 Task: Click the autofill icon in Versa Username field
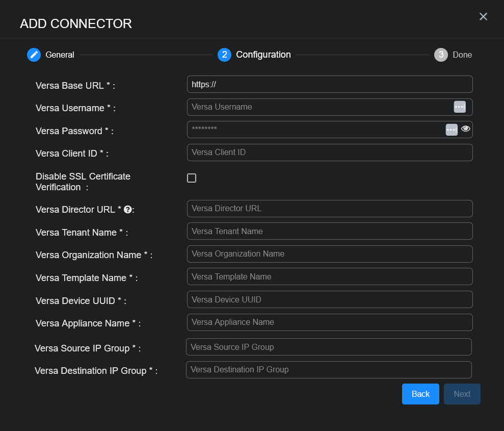460,107
